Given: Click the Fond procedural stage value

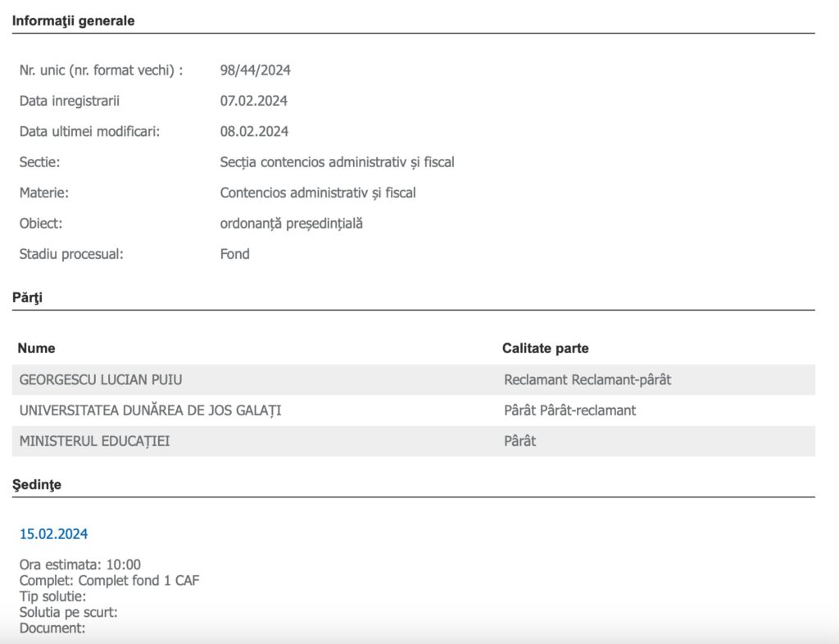Looking at the screenshot, I should click(x=235, y=254).
